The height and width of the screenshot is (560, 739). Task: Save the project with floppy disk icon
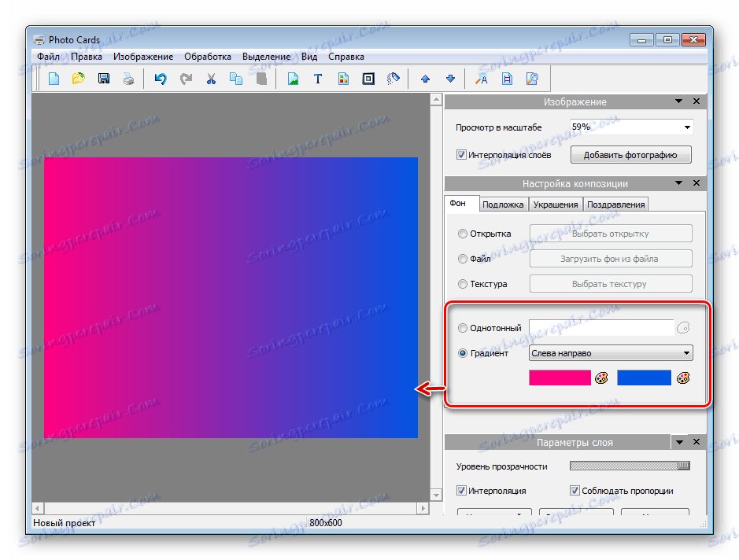(x=103, y=79)
